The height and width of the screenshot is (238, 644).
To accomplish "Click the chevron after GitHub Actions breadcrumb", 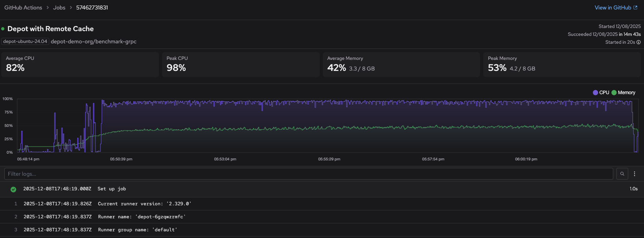I will (x=48, y=7).
